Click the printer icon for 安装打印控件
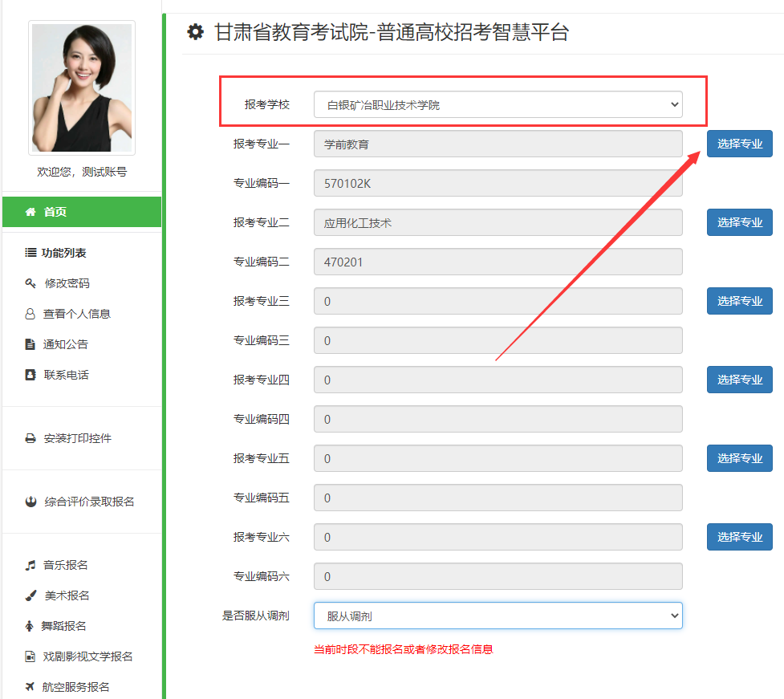 pos(30,438)
